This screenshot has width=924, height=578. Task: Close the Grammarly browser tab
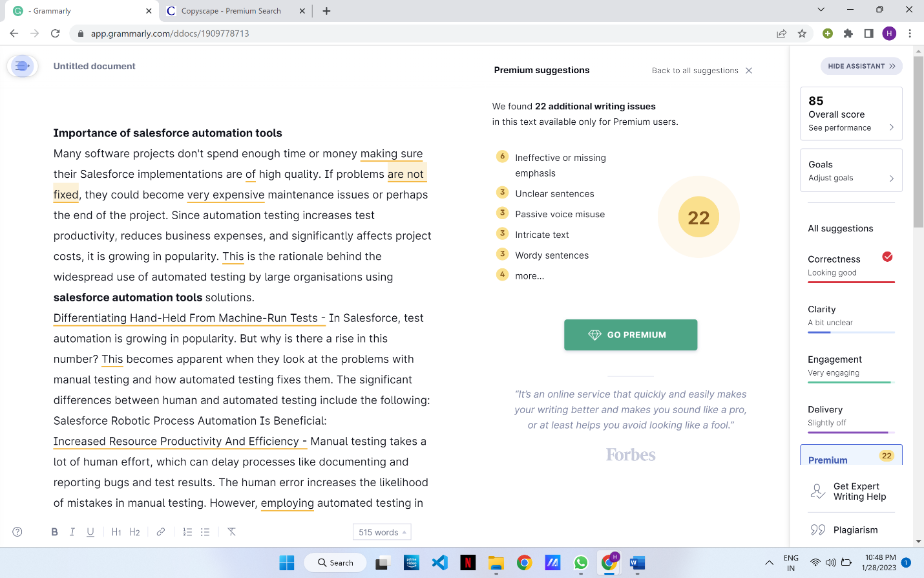point(149,11)
